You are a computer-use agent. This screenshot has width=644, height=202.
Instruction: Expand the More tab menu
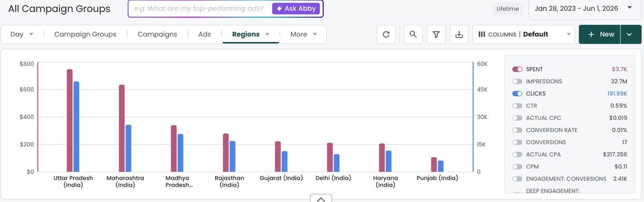pos(304,34)
